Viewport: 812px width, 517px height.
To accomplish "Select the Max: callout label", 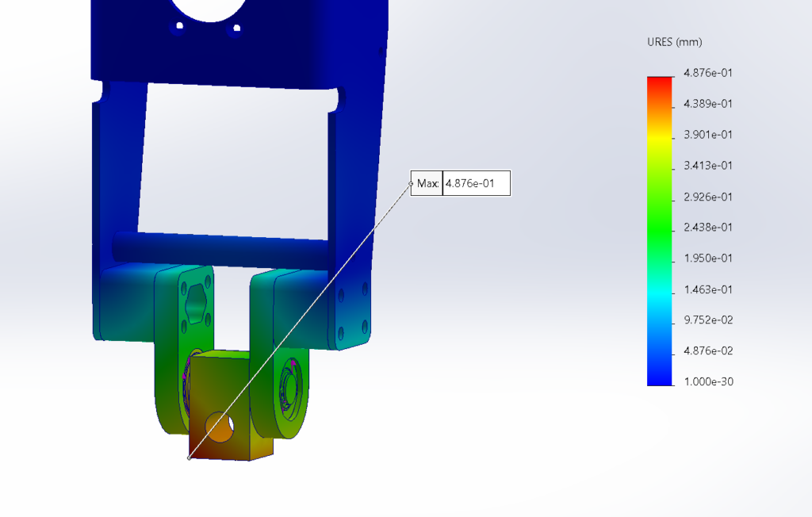I will tap(427, 183).
